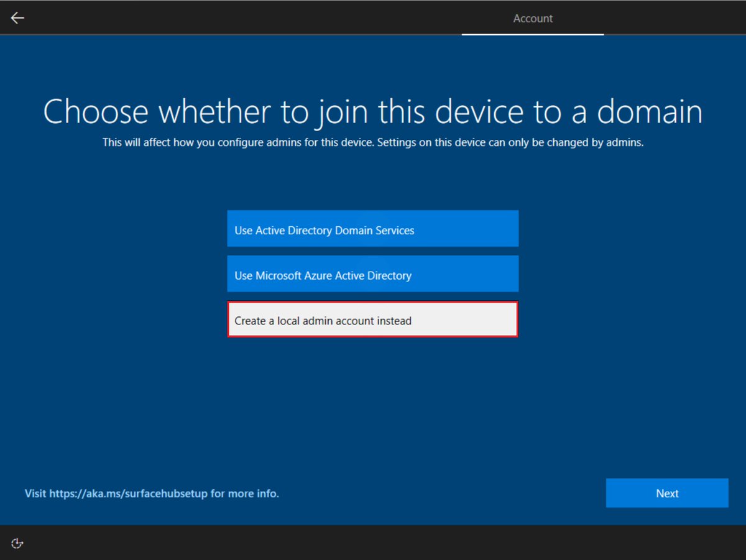Click the 'Choose whether to join this device' heading
Viewport: 746px width, 560px height.
tap(373, 112)
